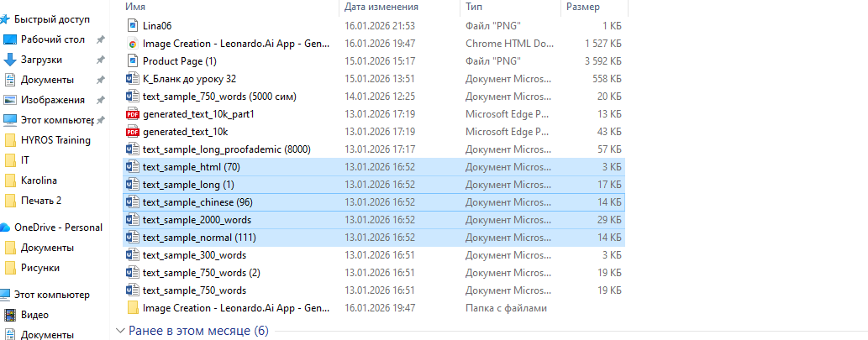The image size is (868, 340).
Task: Collapse the Ранее в этом месяце group
Action: click(119, 331)
